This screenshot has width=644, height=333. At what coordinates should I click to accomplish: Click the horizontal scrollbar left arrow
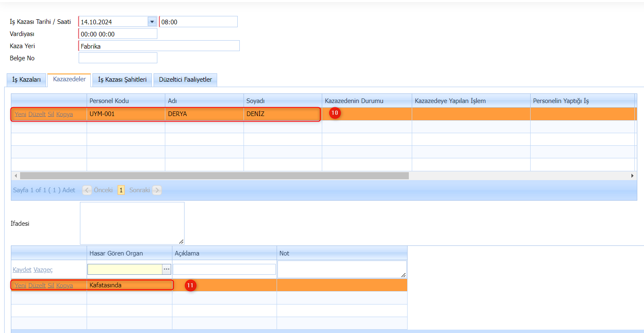coord(16,176)
